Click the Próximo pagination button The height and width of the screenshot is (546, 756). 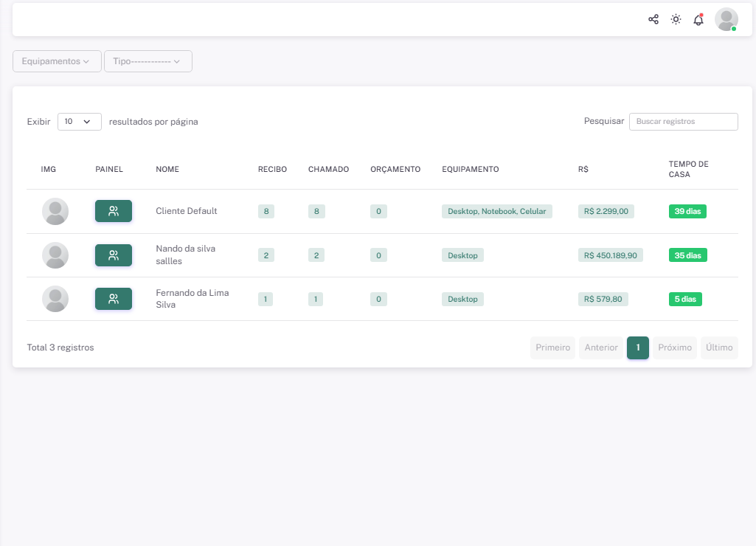pyautogui.click(x=675, y=348)
